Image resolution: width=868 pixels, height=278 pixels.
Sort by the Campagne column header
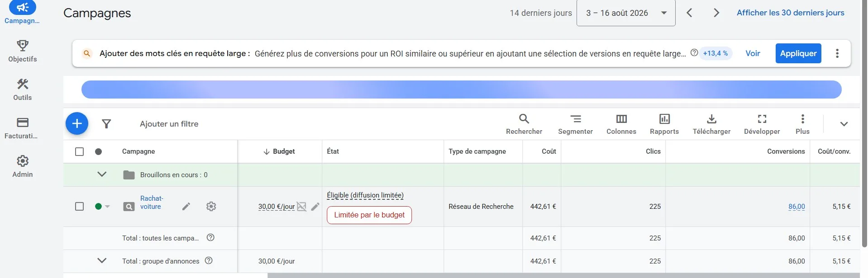point(138,151)
